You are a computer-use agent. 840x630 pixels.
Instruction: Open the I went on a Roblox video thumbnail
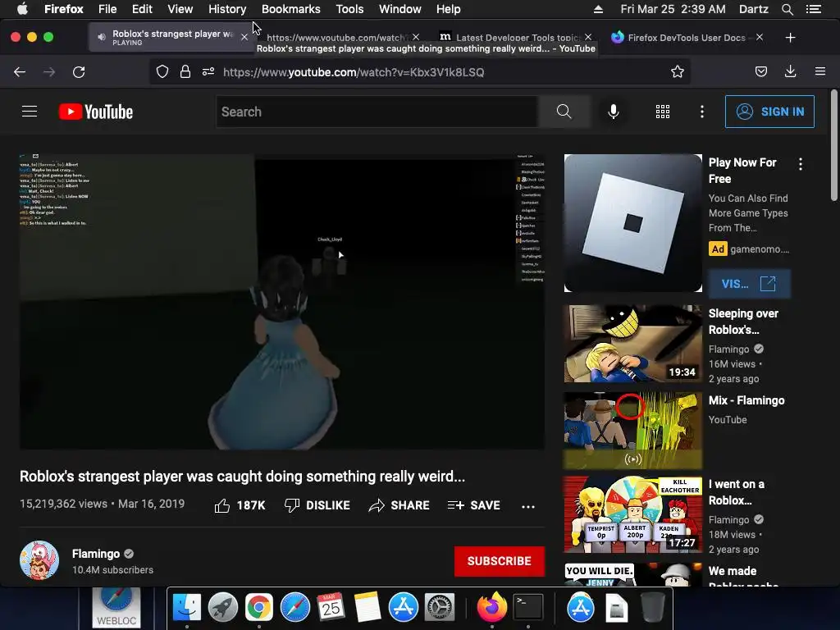[632, 514]
